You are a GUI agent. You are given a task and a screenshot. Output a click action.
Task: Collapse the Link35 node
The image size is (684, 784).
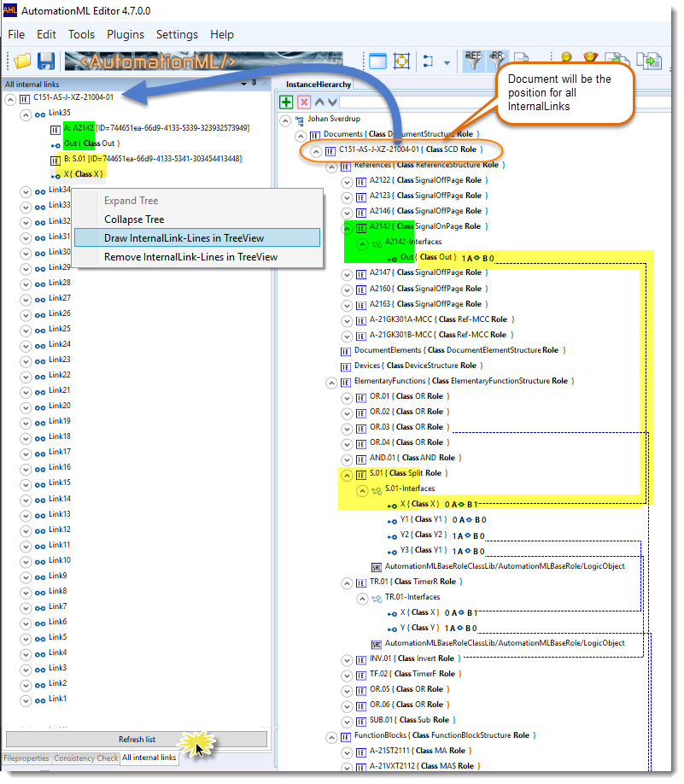point(26,115)
